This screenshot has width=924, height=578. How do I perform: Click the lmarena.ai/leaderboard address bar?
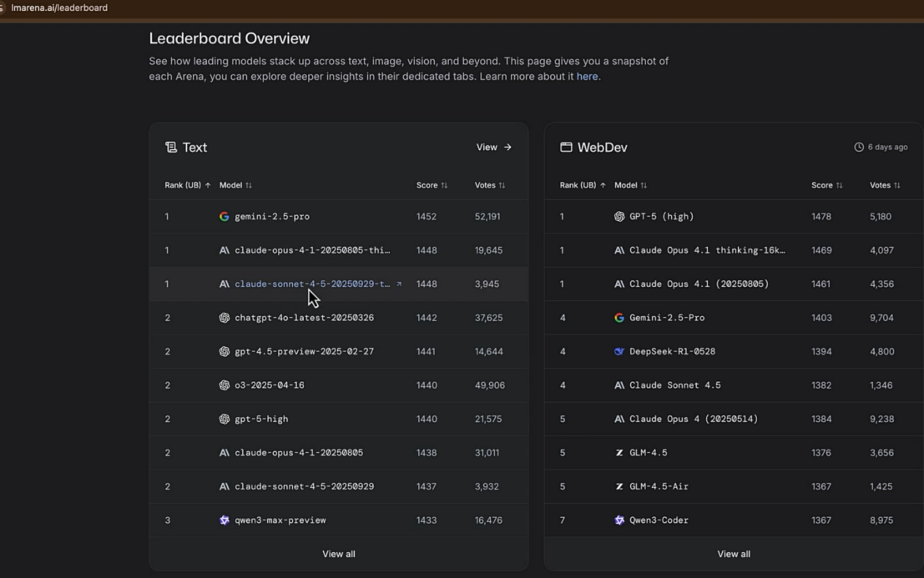point(59,8)
